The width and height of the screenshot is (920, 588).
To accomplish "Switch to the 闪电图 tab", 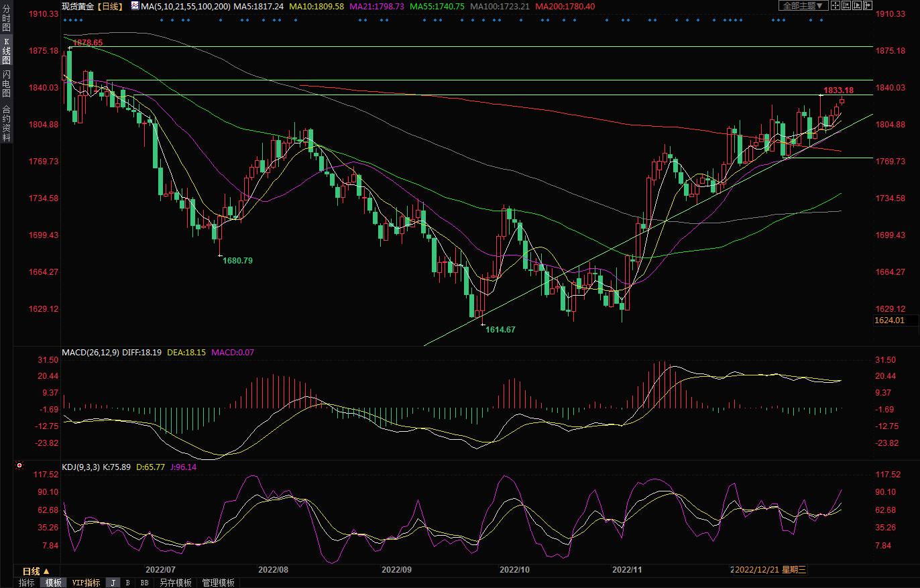I will [6, 83].
